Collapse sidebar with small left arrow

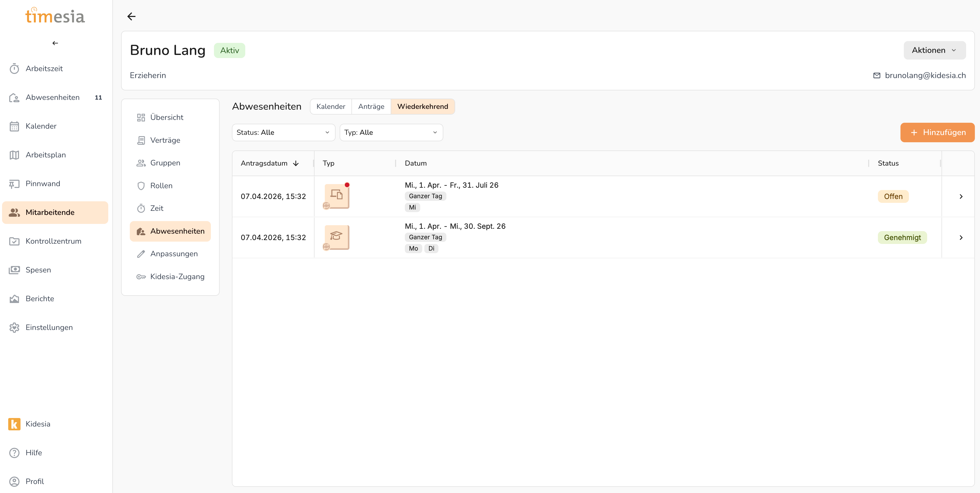pos(55,43)
